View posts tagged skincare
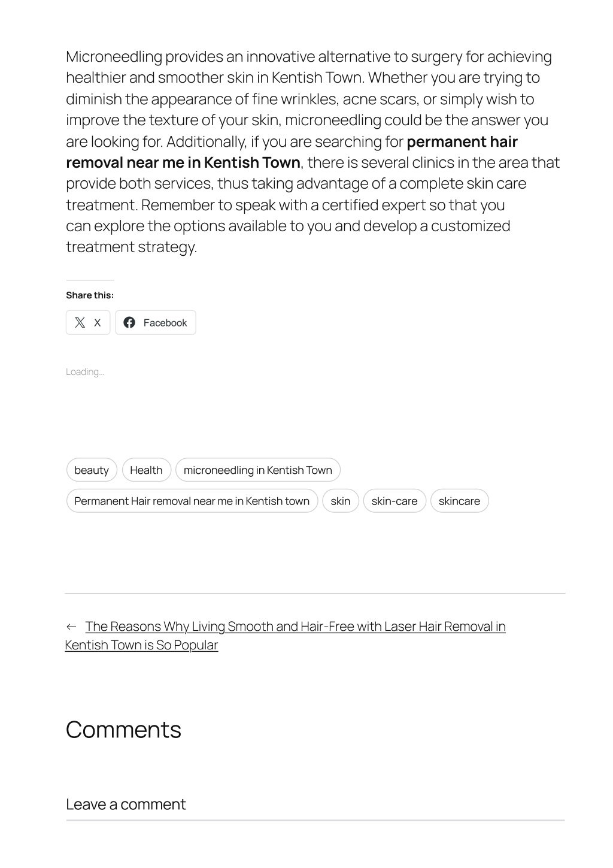Screen dimensions: 613x868 [x=459, y=501]
